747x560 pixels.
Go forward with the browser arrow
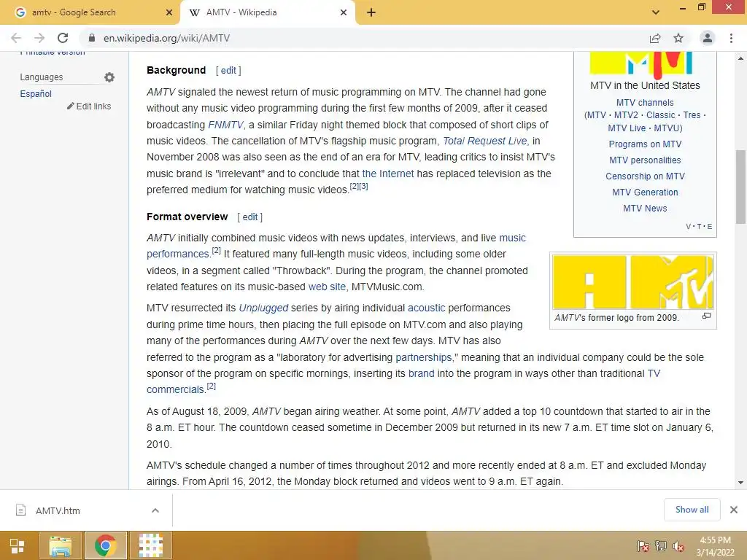pyautogui.click(x=39, y=38)
